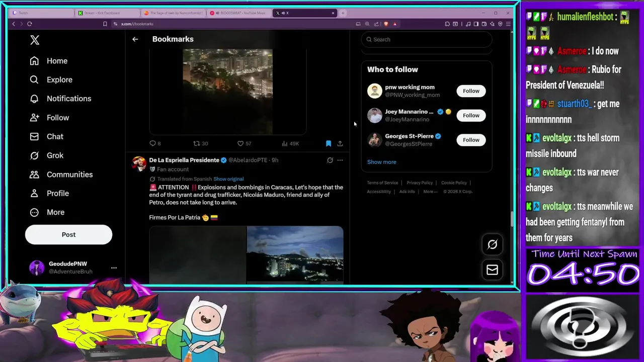
Task: Open Communities from the sidebar
Action: coord(61,174)
